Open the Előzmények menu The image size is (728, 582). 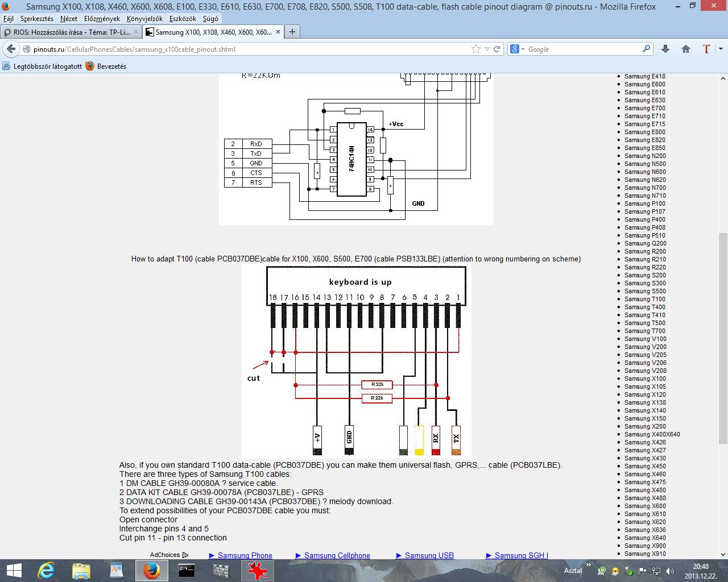(x=102, y=19)
